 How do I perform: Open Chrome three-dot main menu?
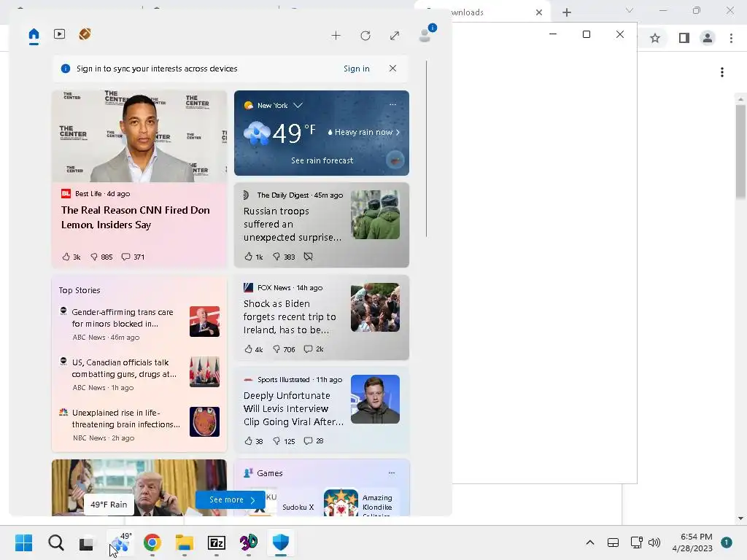731,38
